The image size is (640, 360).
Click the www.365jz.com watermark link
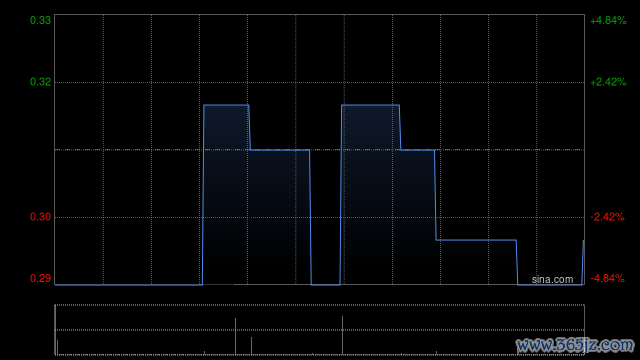(575, 345)
